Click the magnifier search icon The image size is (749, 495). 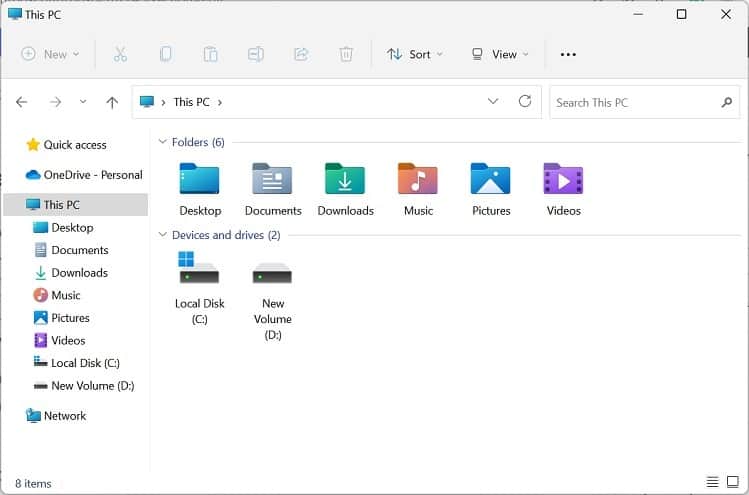(727, 102)
